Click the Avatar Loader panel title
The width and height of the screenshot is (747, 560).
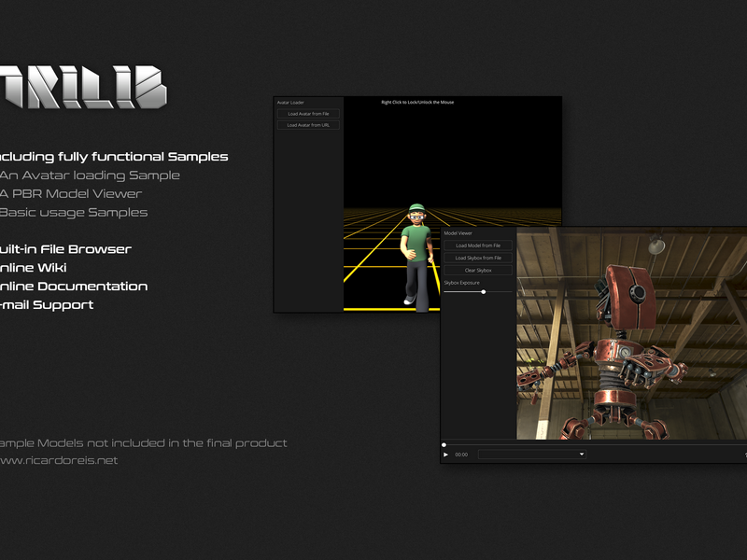(290, 103)
